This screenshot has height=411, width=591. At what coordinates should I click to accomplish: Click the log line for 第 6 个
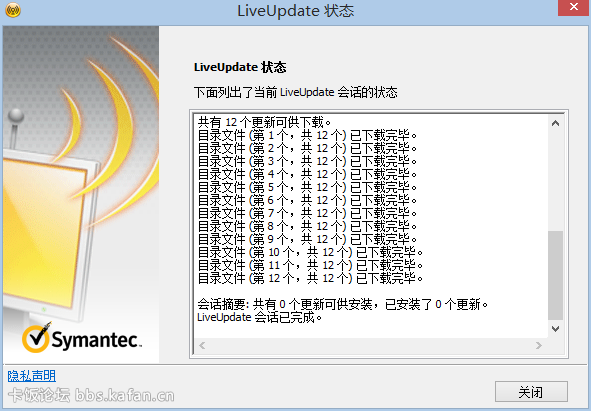(x=308, y=200)
